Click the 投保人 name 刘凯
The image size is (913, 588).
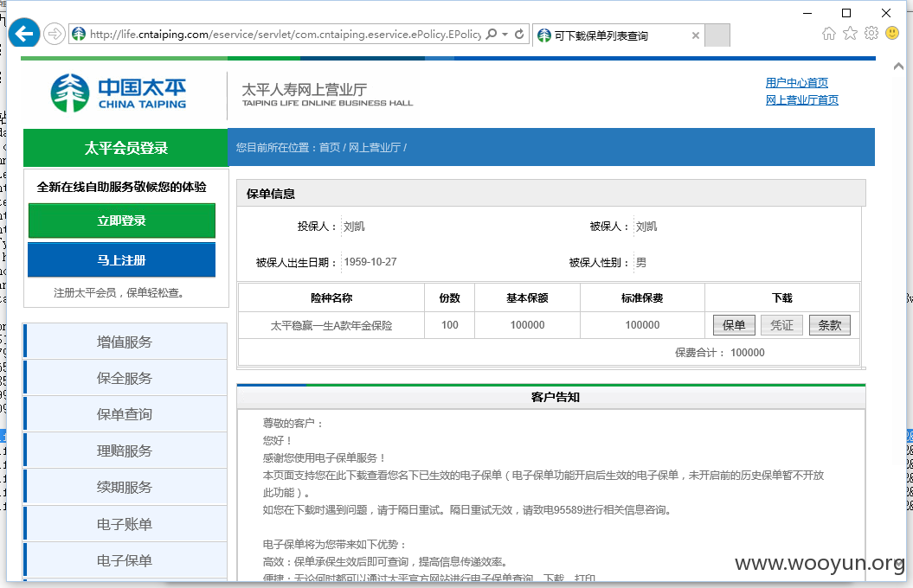coord(354,227)
